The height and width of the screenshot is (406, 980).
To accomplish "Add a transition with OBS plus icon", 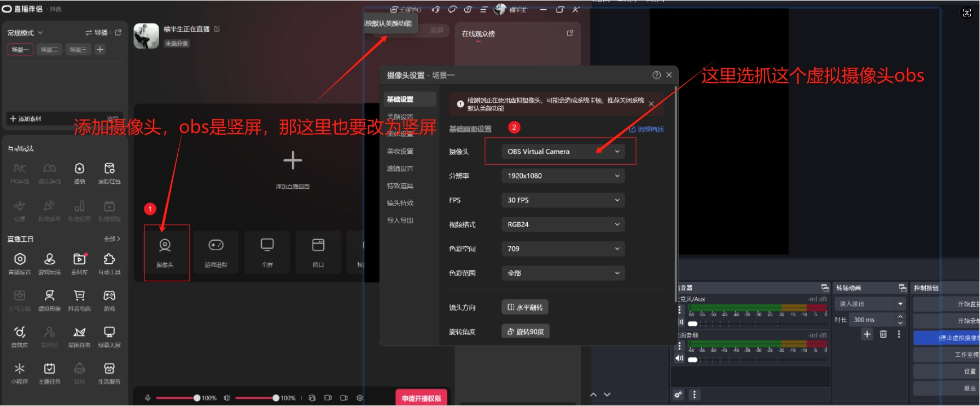I will coord(867,334).
